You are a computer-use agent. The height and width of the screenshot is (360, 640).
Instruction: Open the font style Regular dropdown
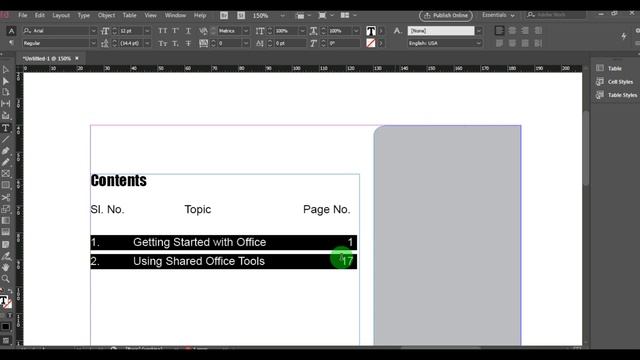tap(93, 43)
